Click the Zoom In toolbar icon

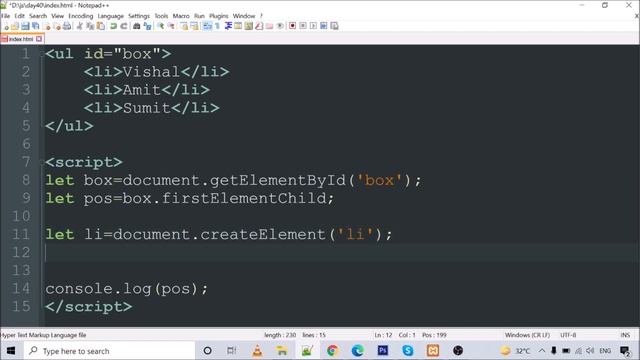coord(161,26)
